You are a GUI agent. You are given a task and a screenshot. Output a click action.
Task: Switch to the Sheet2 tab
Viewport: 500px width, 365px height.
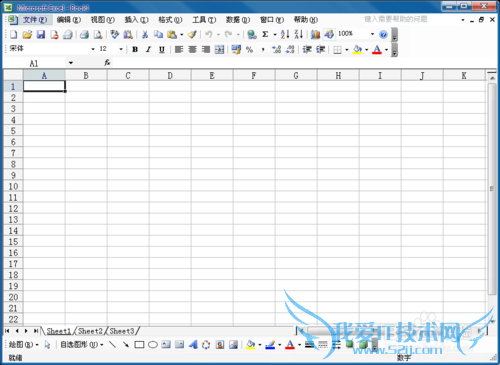[90, 331]
